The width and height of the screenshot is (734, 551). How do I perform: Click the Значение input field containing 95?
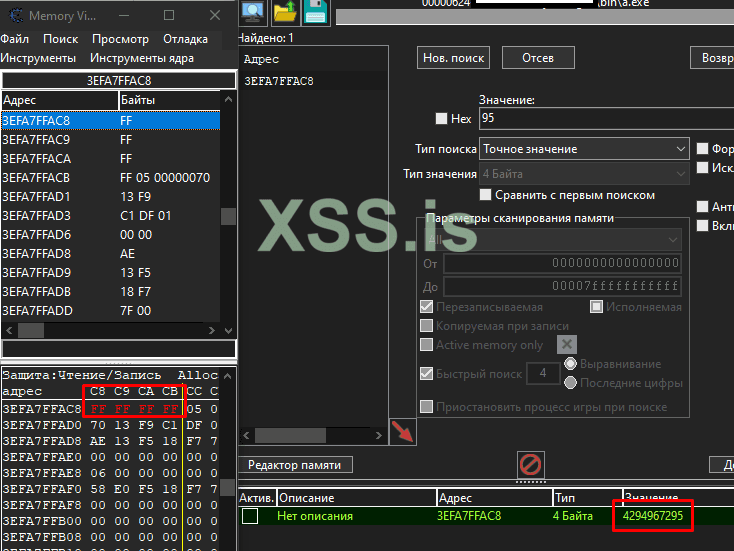606,118
